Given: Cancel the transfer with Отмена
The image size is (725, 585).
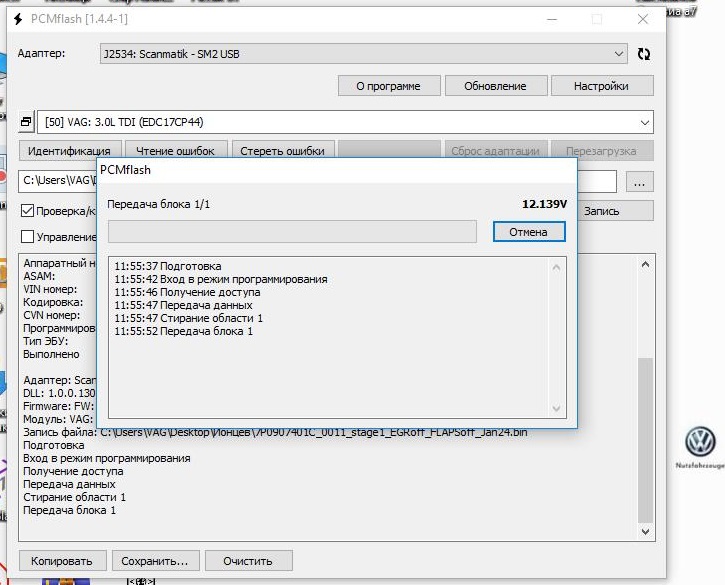Looking at the screenshot, I should [x=529, y=232].
